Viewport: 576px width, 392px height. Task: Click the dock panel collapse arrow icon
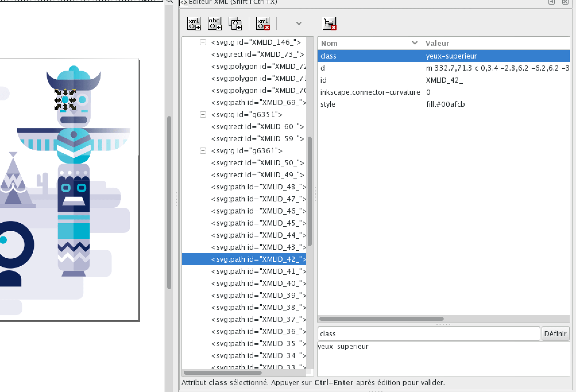[551, 2]
